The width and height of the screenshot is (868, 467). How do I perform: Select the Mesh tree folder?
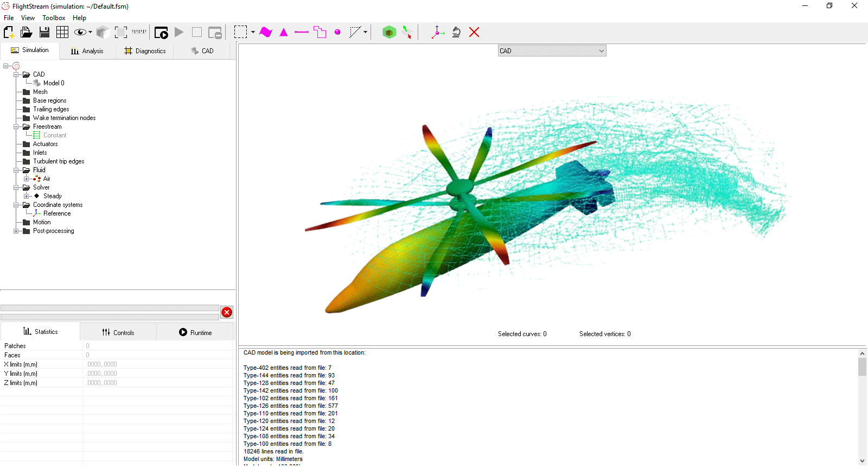tap(40, 92)
